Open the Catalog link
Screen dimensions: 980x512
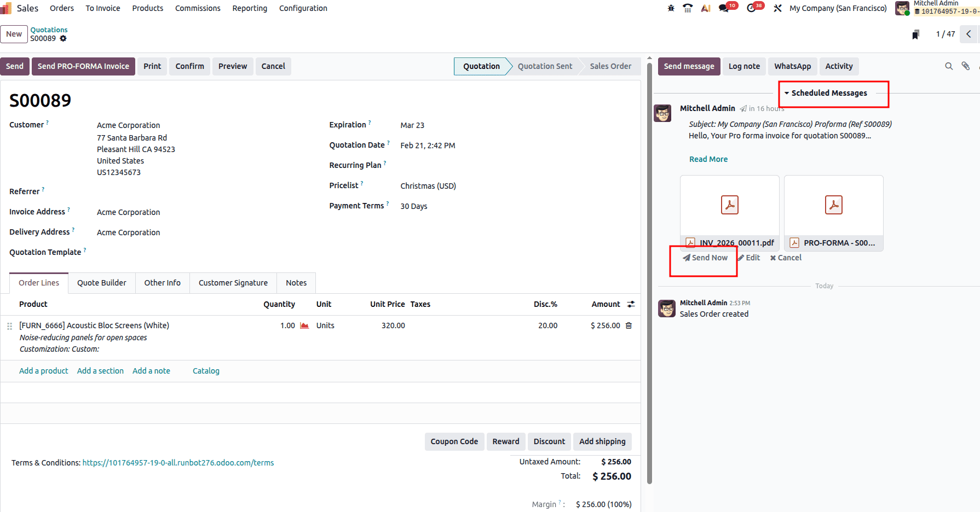[206, 371]
